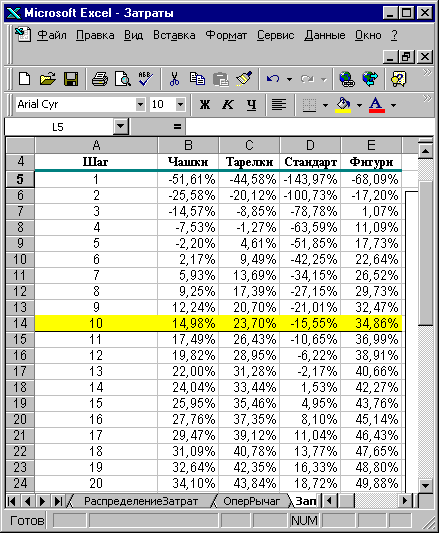Expand the Name Box dropdown next to L5
Screen dimensions: 440x536
pos(120,126)
